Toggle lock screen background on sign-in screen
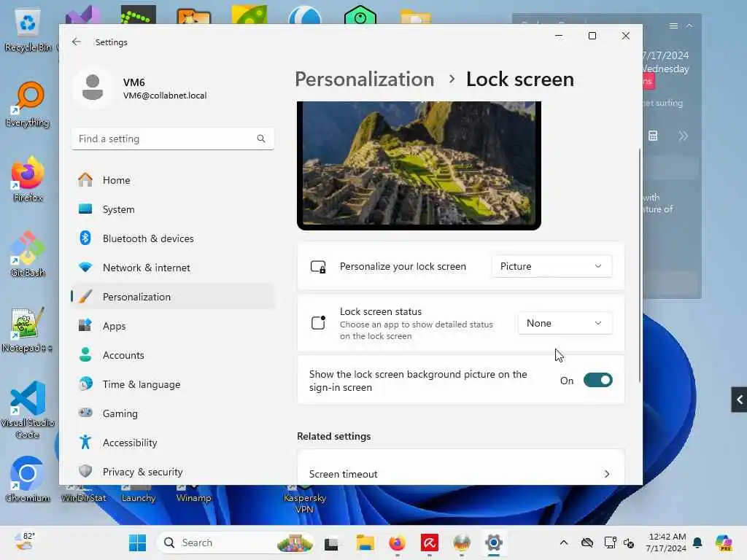This screenshot has width=747, height=560. (598, 380)
